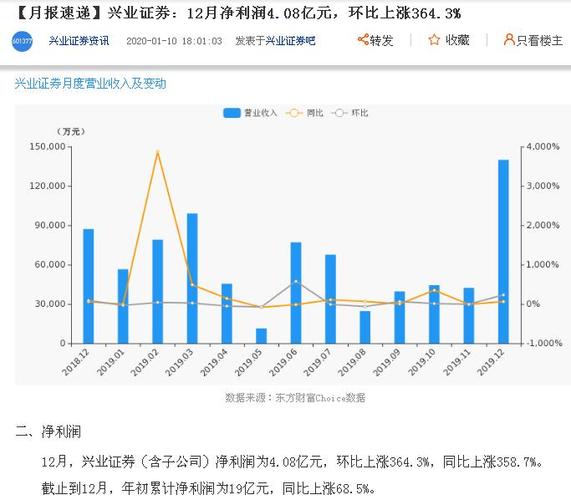This screenshot has width=571, height=500.
Task: Toggle 环比 line in chart legend
Action: coord(339,113)
